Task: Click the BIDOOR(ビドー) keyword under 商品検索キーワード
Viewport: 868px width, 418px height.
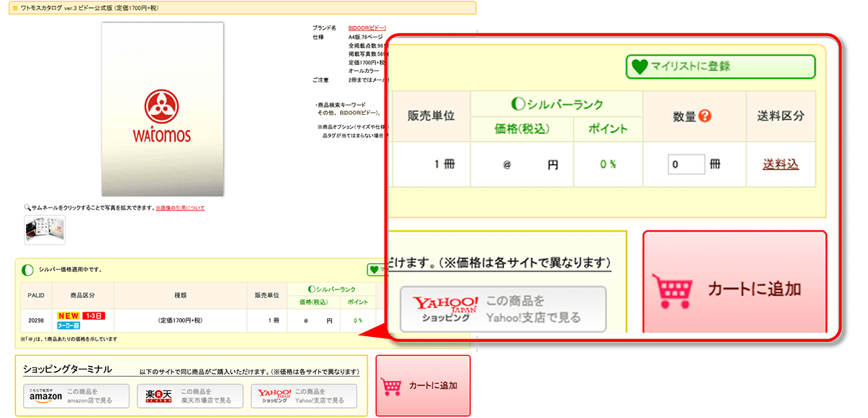Action: (x=359, y=113)
